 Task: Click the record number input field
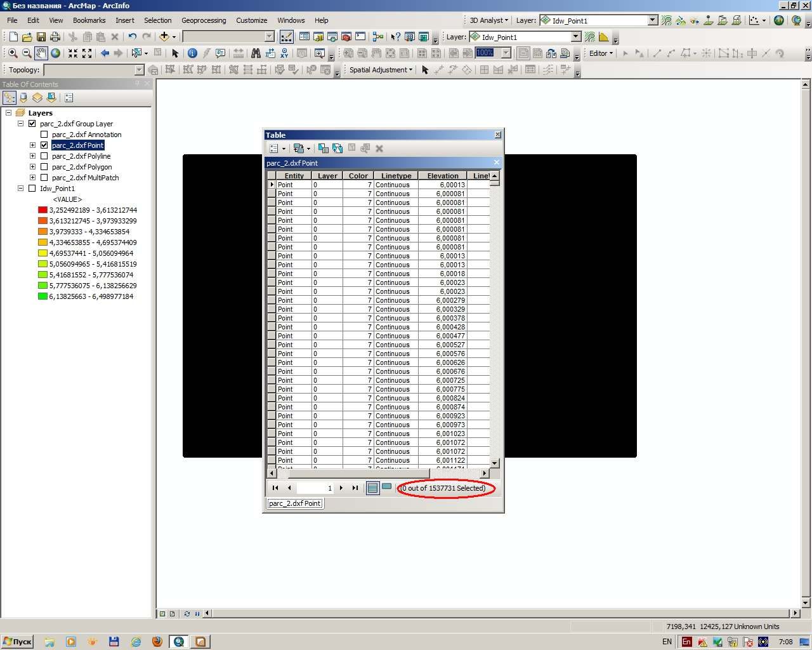tap(315, 487)
